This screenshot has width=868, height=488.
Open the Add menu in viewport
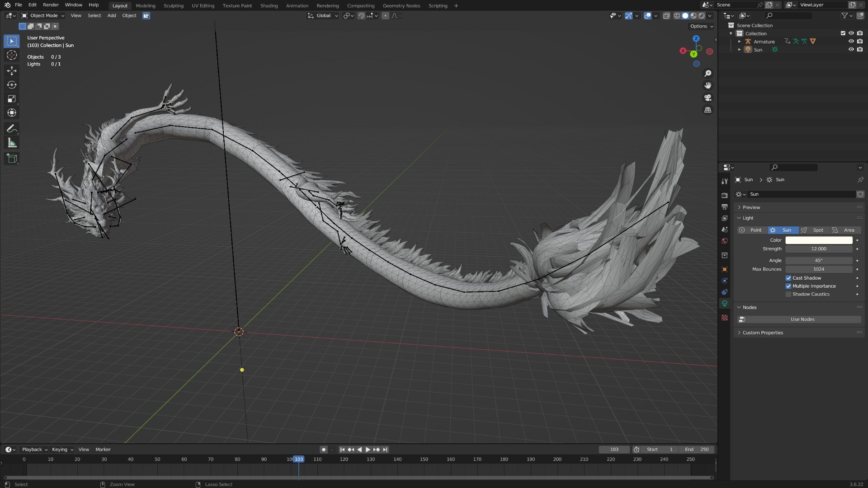point(111,16)
